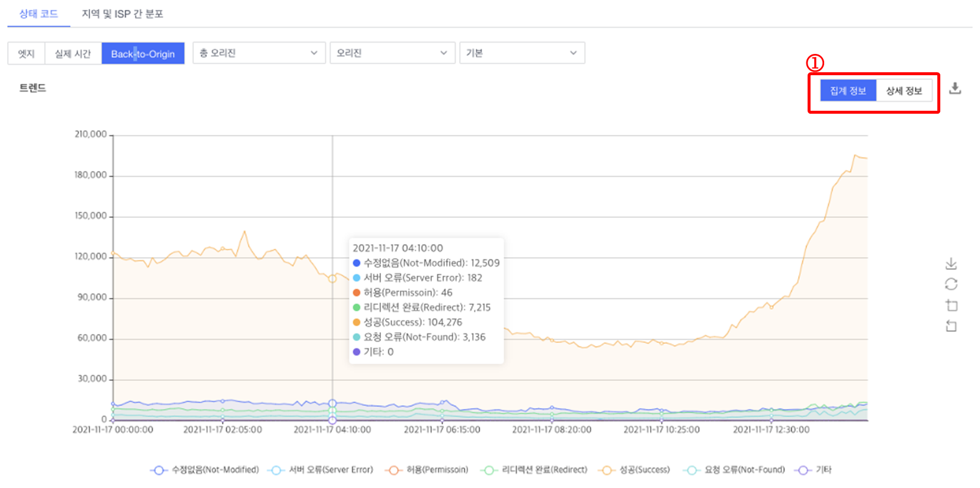Viewport: 980px width, 488px height.
Task: Click the Success data point at 04:10:00
Action: point(332,278)
